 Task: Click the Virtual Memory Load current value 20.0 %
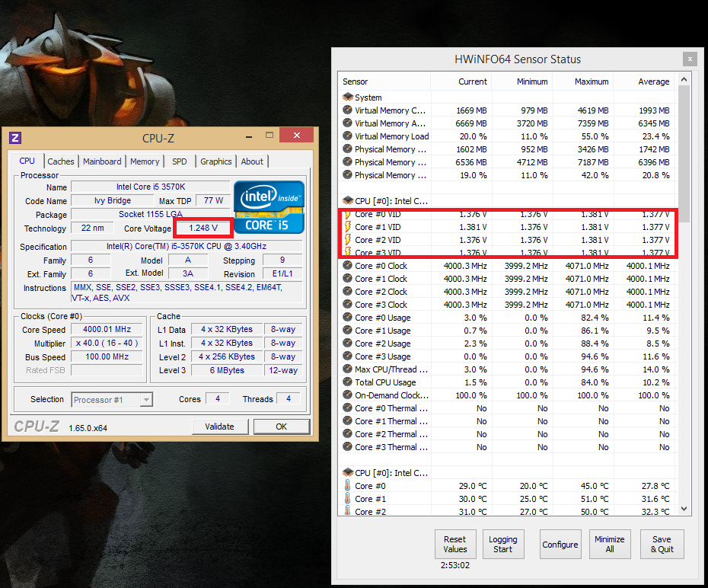[474, 136]
